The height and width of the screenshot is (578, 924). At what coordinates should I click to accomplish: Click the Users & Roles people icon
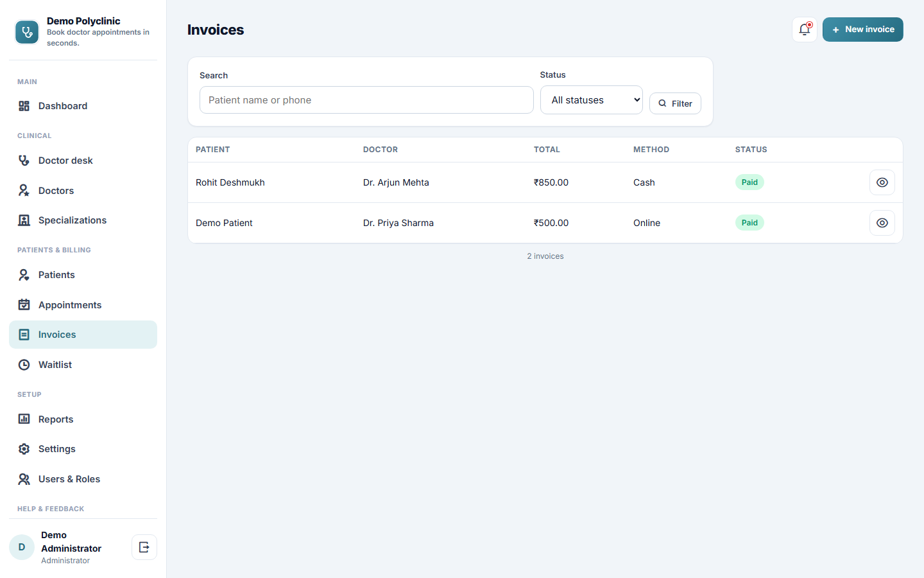tap(24, 479)
